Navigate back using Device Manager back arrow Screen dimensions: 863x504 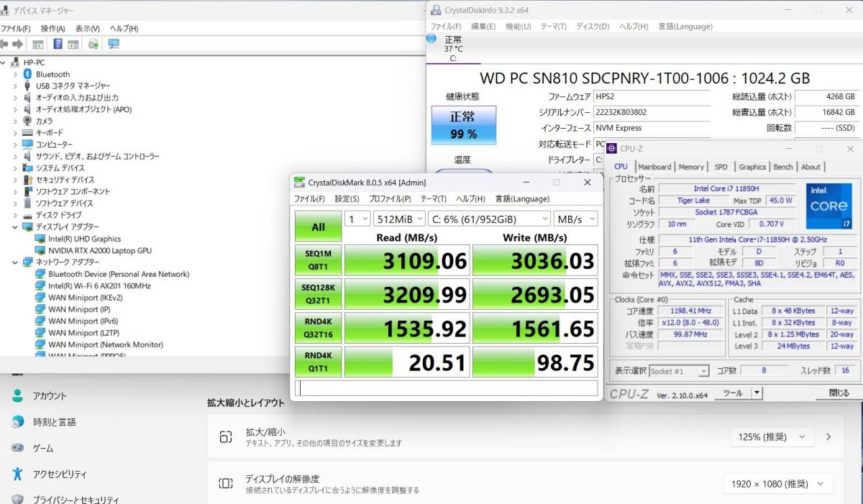6,44
